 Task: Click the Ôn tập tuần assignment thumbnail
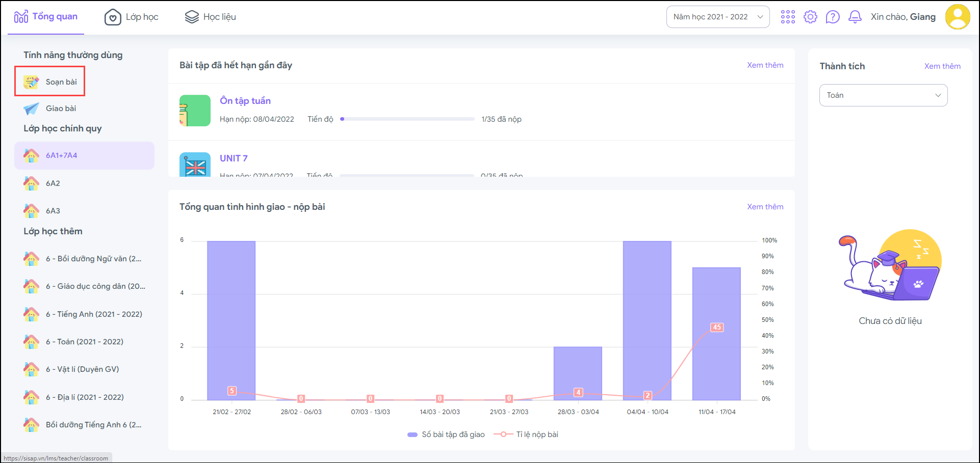pos(195,111)
